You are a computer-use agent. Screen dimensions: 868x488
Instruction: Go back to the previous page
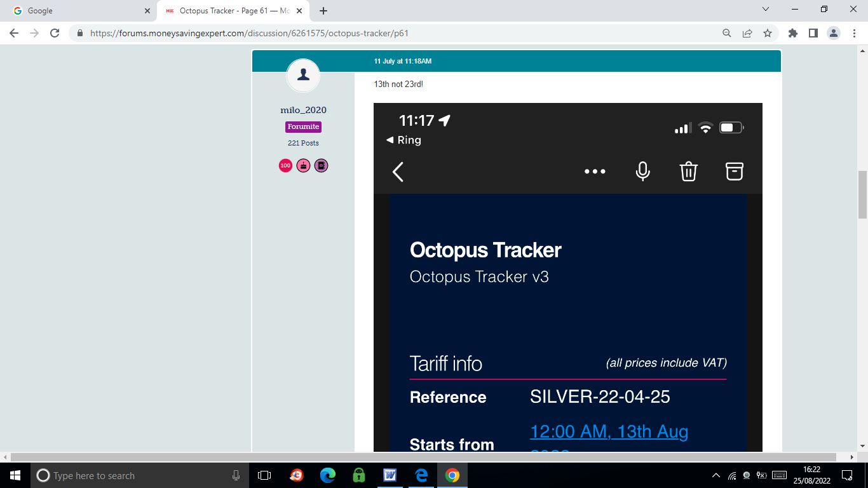tap(14, 33)
